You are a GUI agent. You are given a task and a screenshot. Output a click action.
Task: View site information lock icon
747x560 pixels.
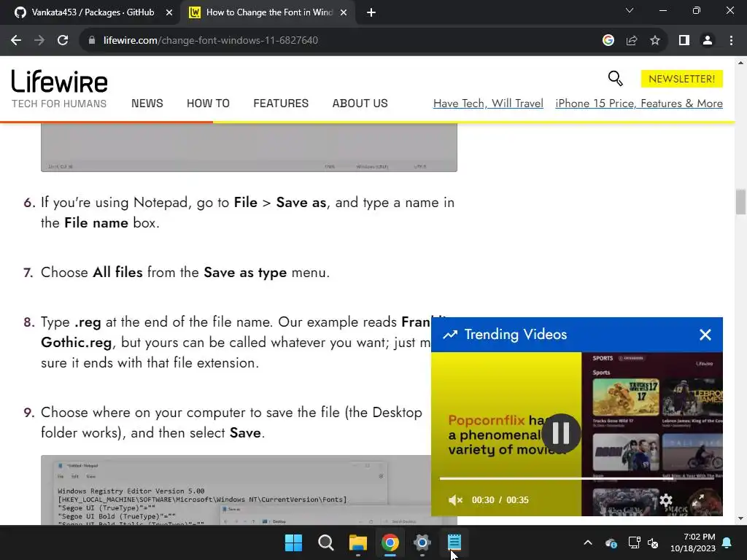coord(92,41)
